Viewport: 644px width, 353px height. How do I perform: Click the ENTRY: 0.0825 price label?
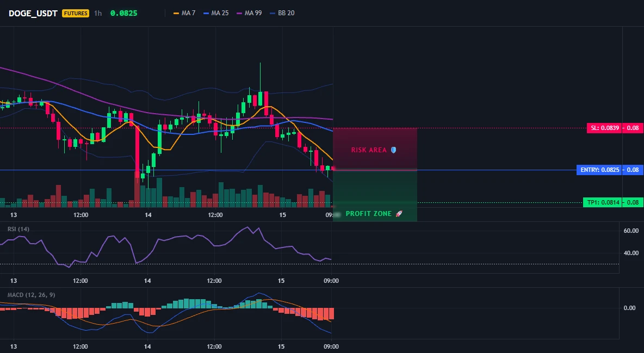(x=599, y=170)
